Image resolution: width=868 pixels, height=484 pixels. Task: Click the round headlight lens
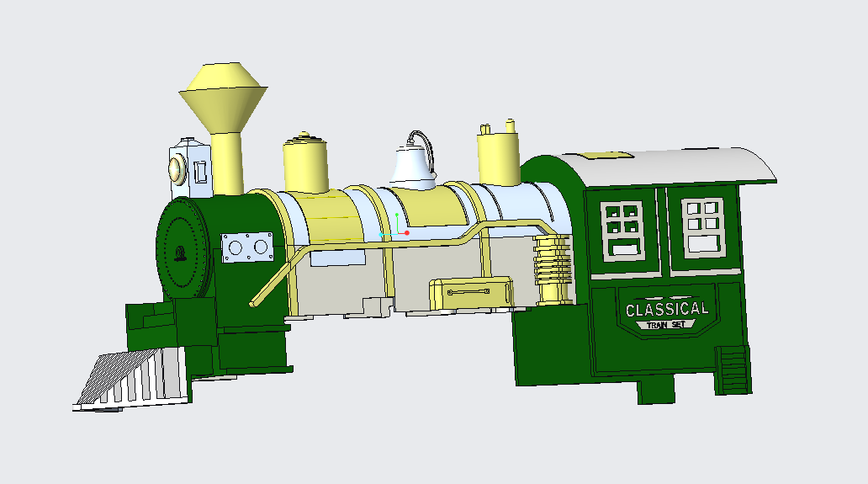tap(176, 169)
